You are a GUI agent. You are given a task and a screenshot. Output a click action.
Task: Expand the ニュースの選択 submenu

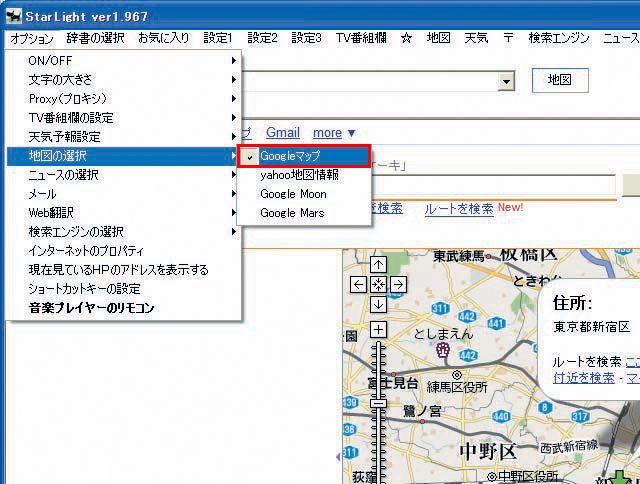tap(124, 175)
